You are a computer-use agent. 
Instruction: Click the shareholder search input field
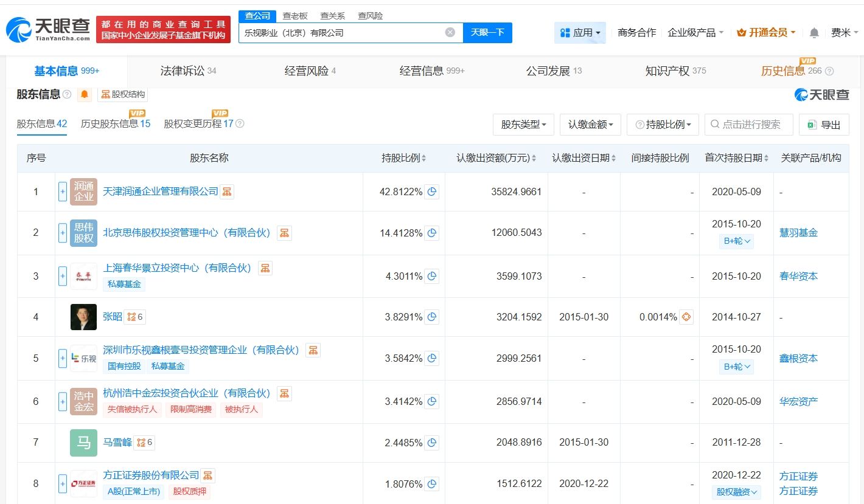pos(754,125)
